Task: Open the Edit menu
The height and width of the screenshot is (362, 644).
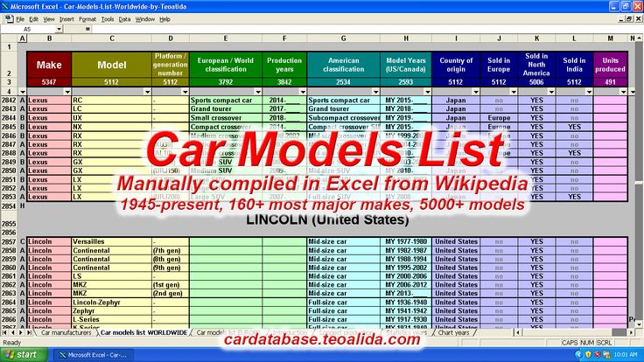Action: (33, 19)
